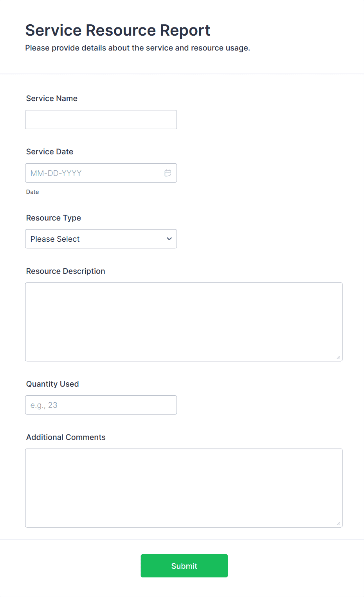Screen dimensions: 364x597
Task: Click the Resource Type label
Action: pos(53,218)
